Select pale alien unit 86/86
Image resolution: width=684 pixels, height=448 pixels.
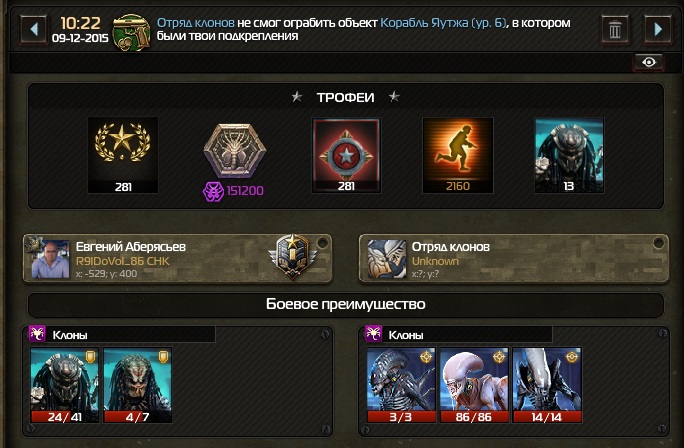[x=474, y=385]
